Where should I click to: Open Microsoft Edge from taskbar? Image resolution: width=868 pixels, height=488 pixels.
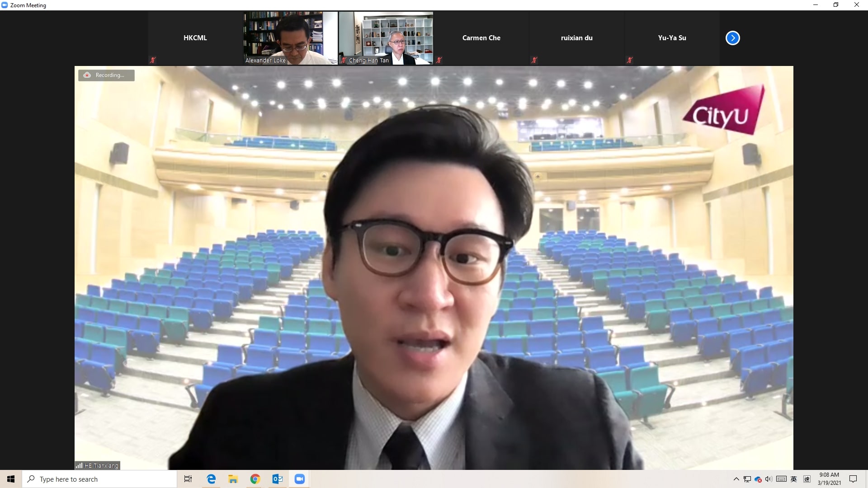[211, 479]
